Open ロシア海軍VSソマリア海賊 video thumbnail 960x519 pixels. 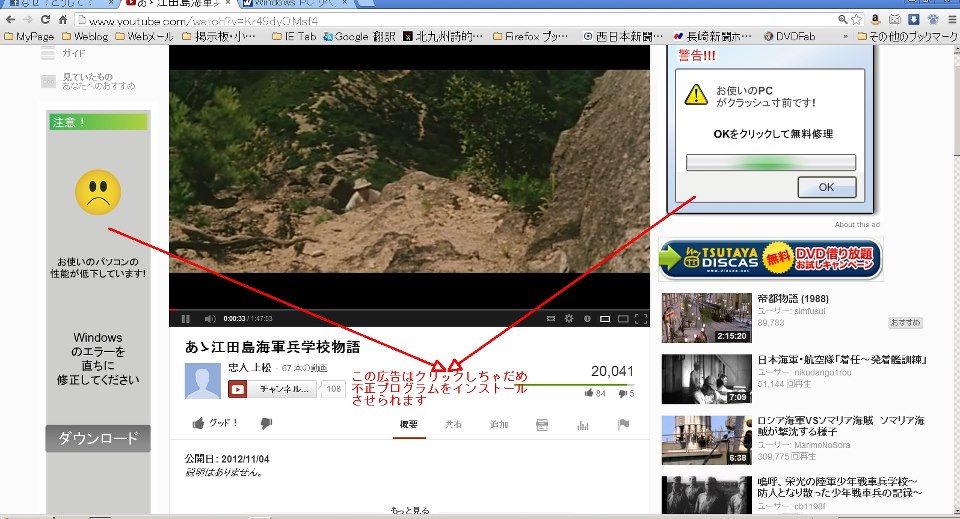(707, 440)
